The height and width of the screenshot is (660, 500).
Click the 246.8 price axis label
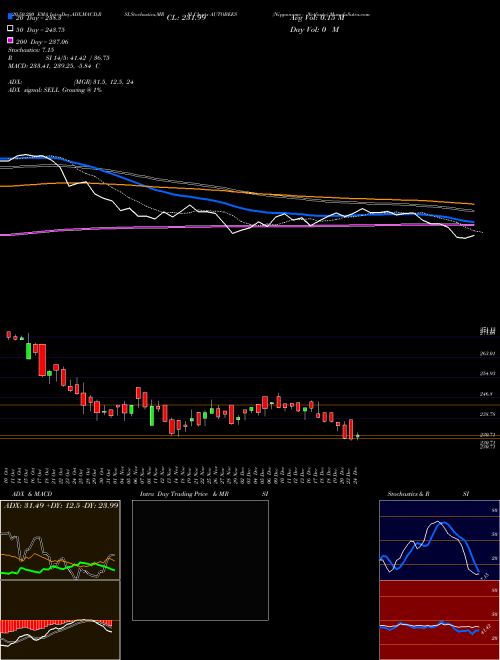point(486,394)
